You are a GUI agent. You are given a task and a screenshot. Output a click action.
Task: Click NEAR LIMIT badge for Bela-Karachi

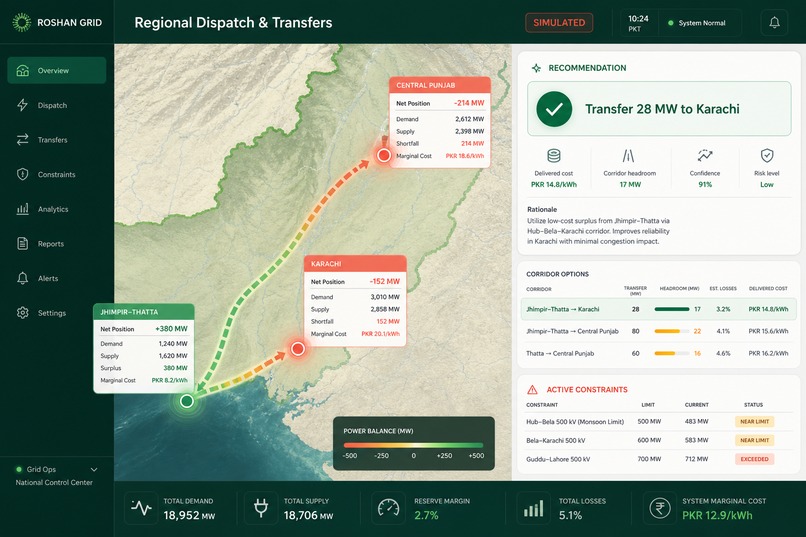point(755,440)
